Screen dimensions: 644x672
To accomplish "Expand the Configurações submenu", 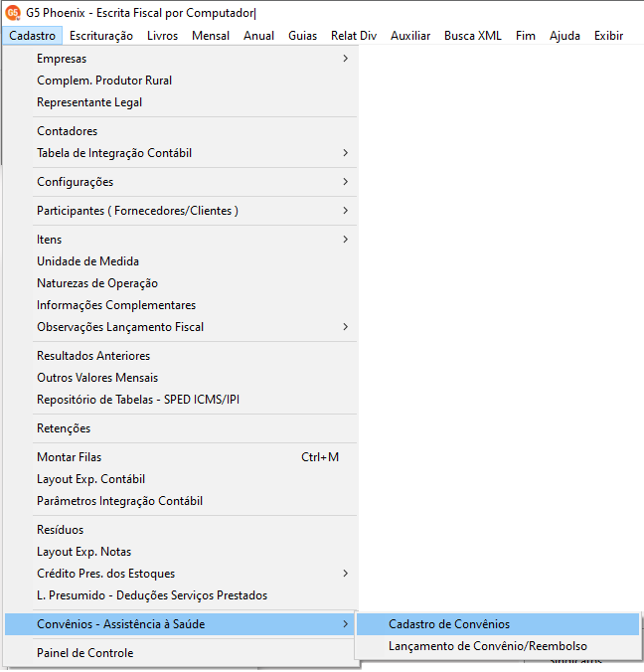I will point(181,182).
